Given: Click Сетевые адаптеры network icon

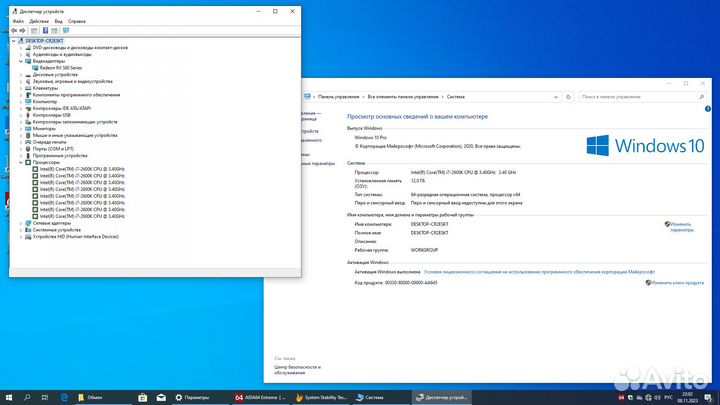Looking at the screenshot, I should (x=28, y=223).
